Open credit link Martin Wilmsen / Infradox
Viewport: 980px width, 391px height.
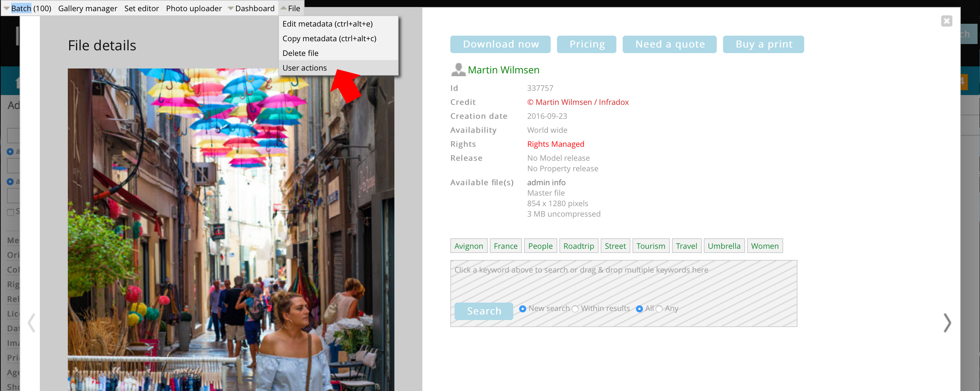[x=578, y=102]
